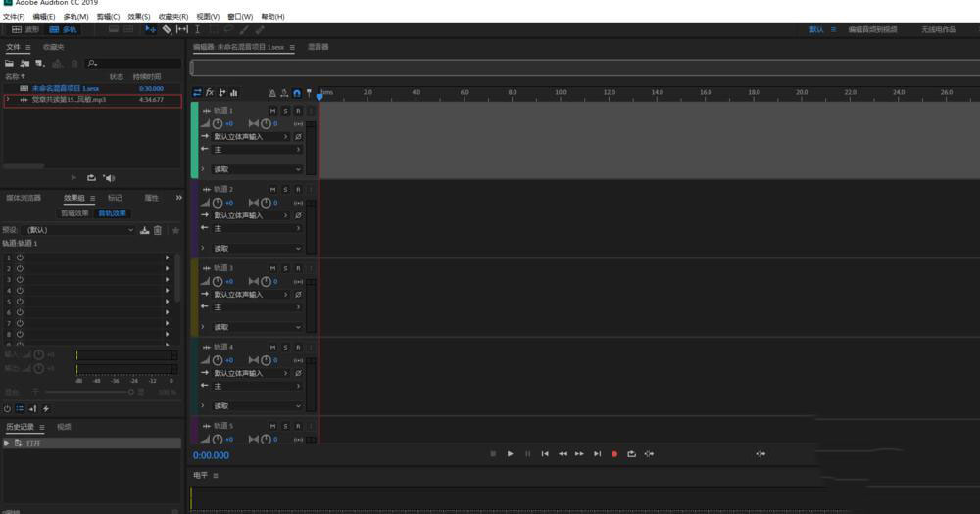
Task: Select the Slip tool in toolbar
Action: [x=182, y=29]
